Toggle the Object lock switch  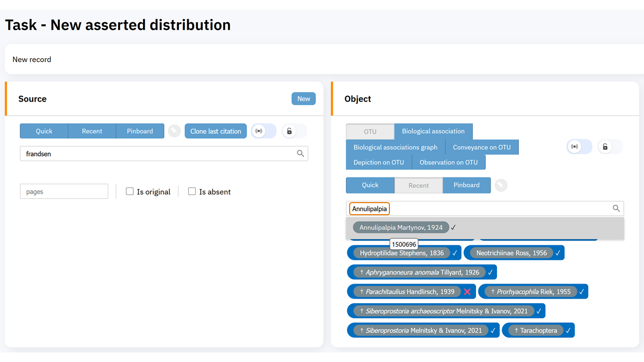pyautogui.click(x=610, y=147)
